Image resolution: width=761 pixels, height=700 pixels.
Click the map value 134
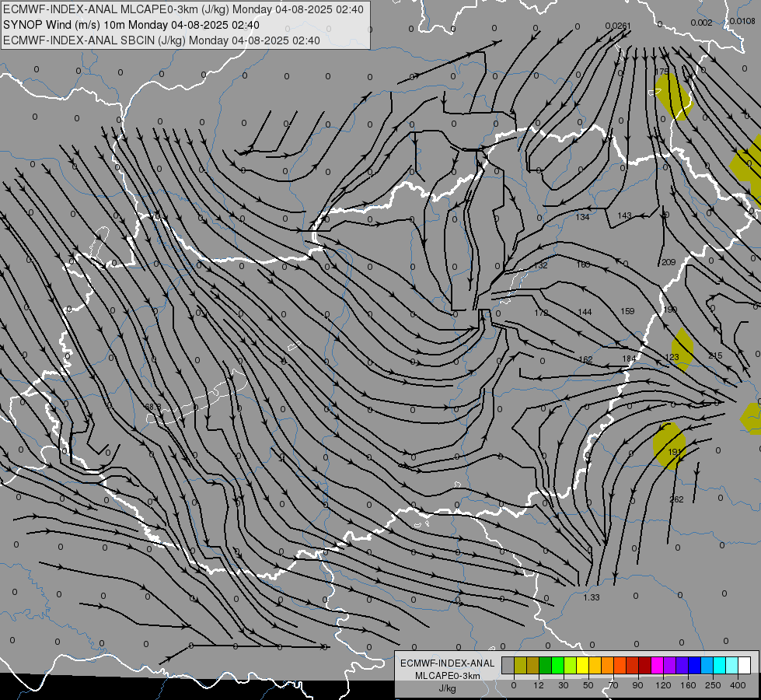click(x=582, y=217)
